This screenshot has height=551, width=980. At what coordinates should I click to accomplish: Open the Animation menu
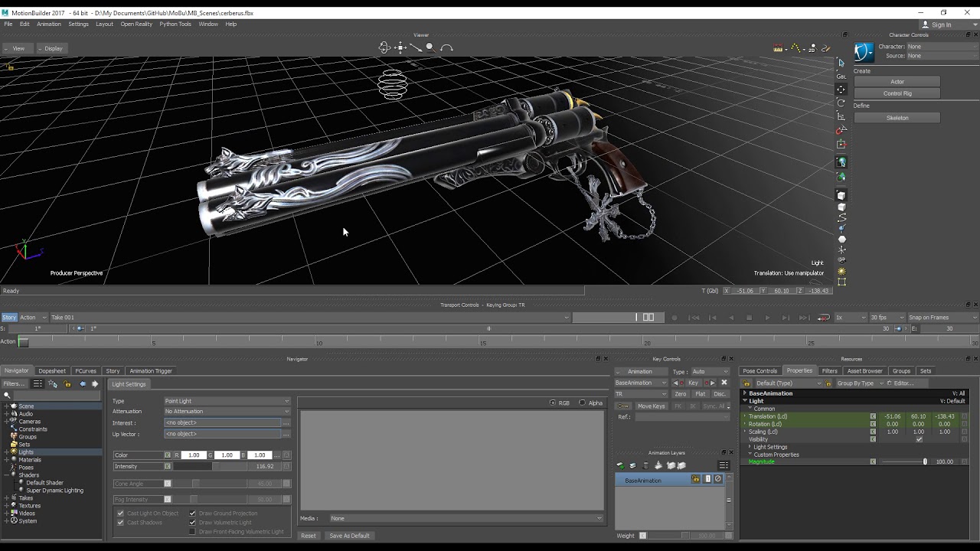coord(48,24)
